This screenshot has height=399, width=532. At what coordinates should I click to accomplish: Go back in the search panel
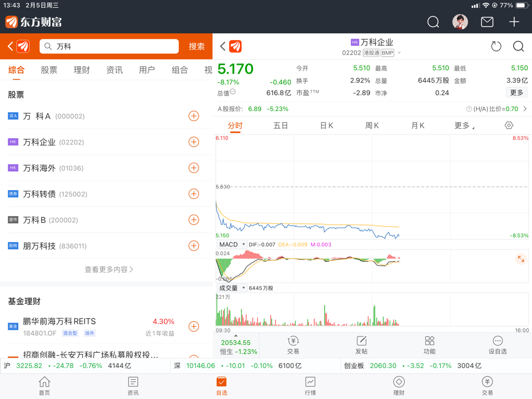pyautogui.click(x=10, y=46)
